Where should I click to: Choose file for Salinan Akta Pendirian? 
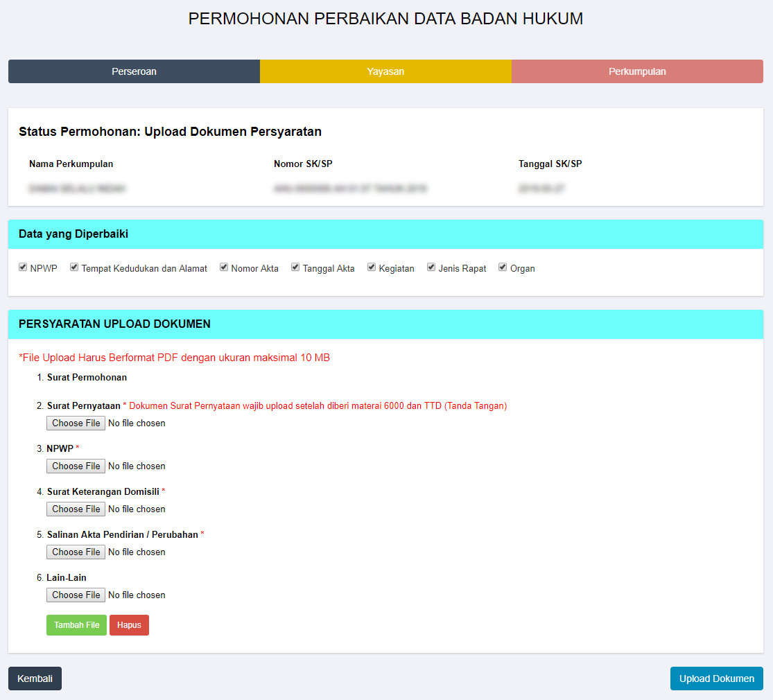pos(76,552)
